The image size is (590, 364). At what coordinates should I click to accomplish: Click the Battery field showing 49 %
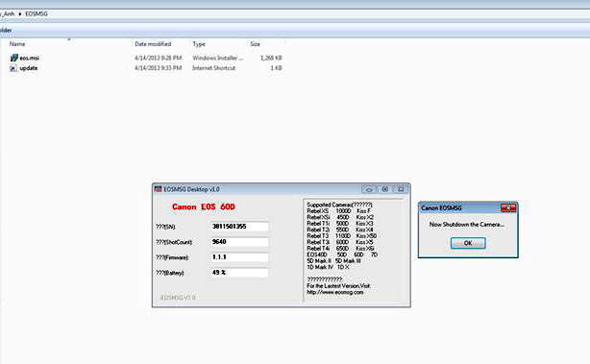(x=239, y=273)
